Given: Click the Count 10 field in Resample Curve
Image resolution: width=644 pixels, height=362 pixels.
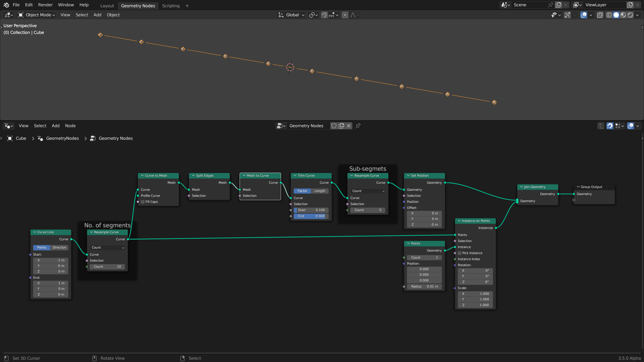Looking at the screenshot, I should tap(107, 266).
